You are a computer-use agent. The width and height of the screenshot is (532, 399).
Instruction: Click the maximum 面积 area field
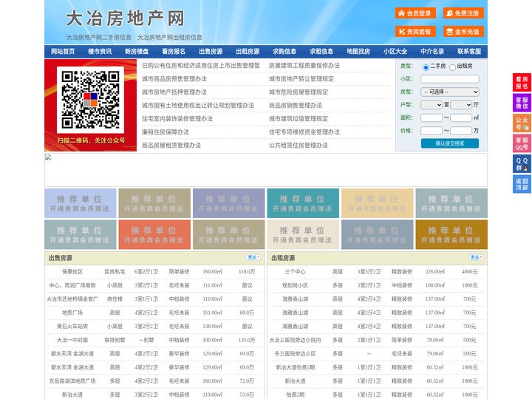pyautogui.click(x=461, y=117)
